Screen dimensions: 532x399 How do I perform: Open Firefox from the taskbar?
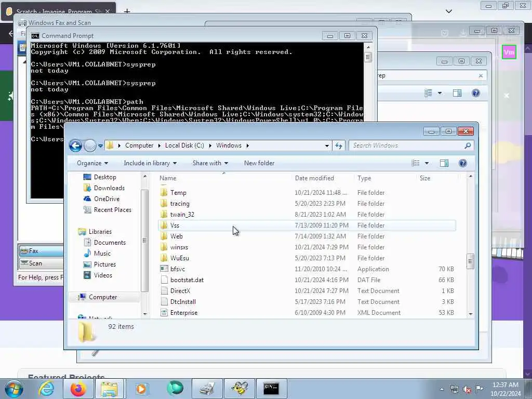pyautogui.click(x=78, y=389)
